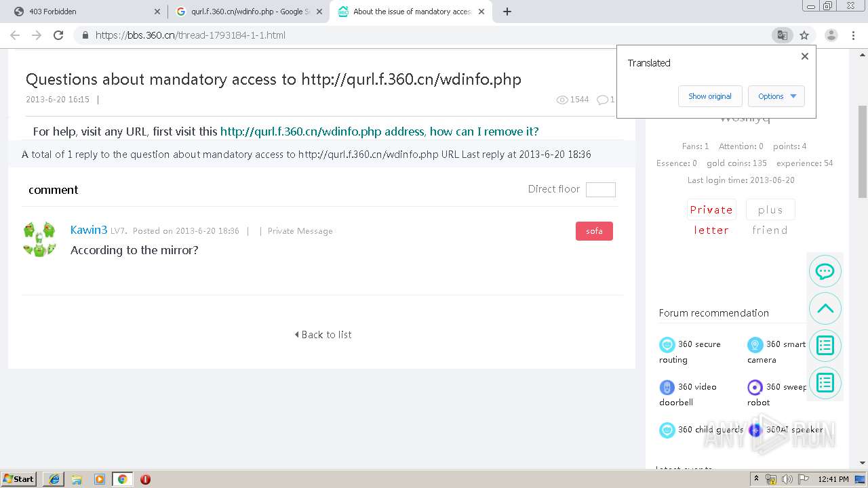Click the Direct floor input box
Image resolution: width=868 pixels, height=488 pixels.
click(601, 190)
